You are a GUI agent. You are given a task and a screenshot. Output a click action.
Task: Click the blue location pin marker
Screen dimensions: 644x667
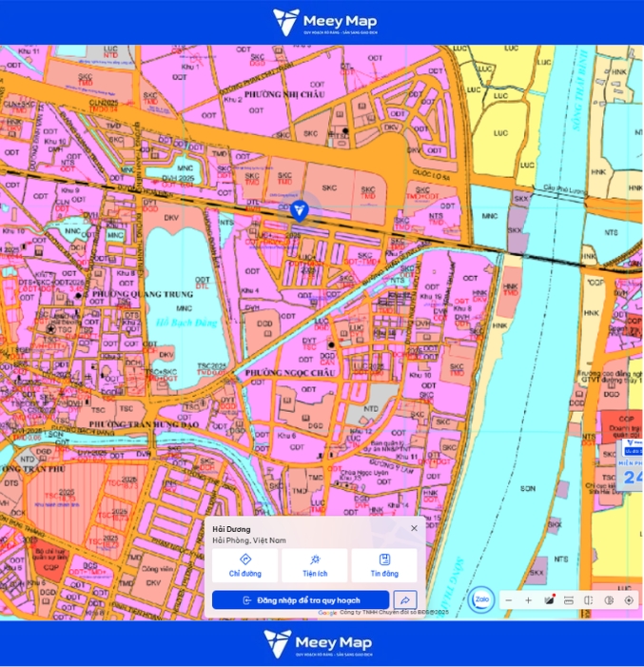pyautogui.click(x=300, y=211)
